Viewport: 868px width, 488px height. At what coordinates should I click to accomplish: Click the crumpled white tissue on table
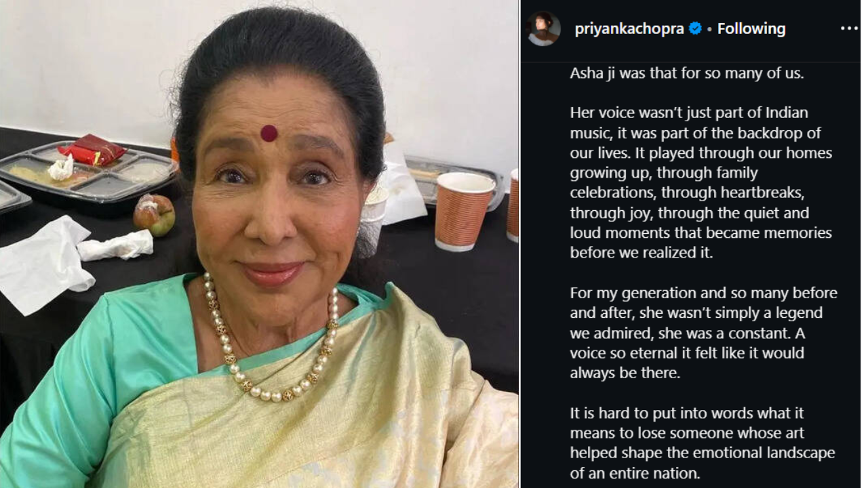[116, 245]
